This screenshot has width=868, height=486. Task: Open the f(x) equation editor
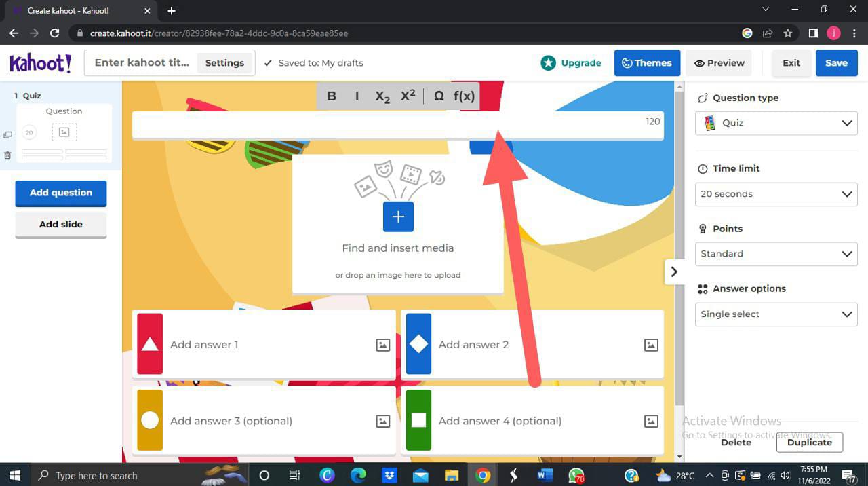tap(464, 96)
